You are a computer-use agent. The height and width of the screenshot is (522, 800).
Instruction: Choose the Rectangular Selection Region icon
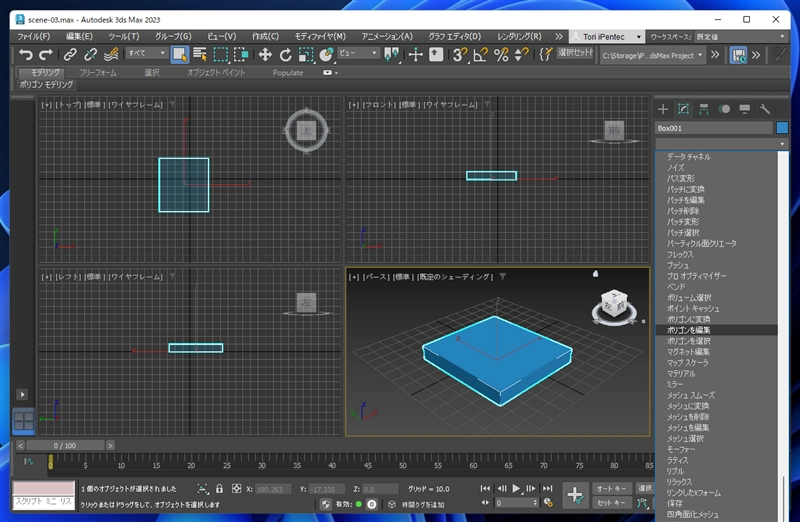click(220, 54)
